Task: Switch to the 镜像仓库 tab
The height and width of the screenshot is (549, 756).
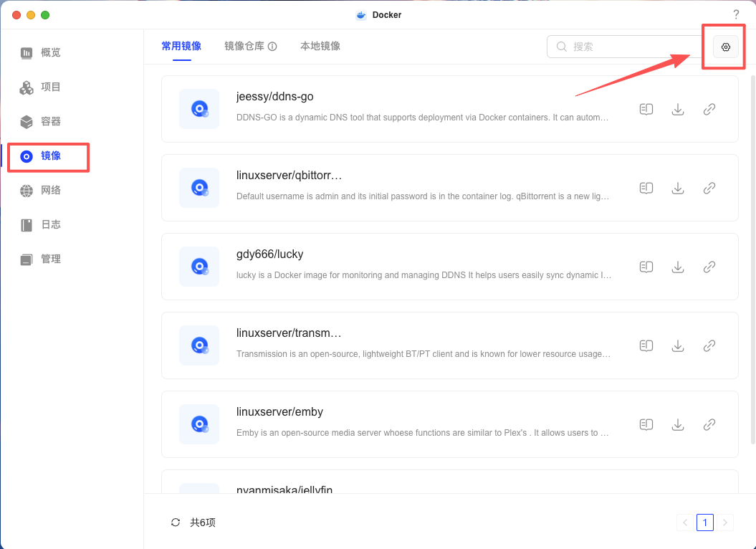Action: point(244,47)
